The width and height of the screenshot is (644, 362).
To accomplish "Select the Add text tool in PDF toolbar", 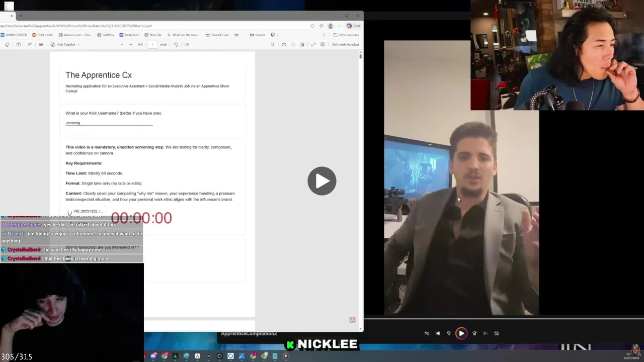I will [x=18, y=44].
